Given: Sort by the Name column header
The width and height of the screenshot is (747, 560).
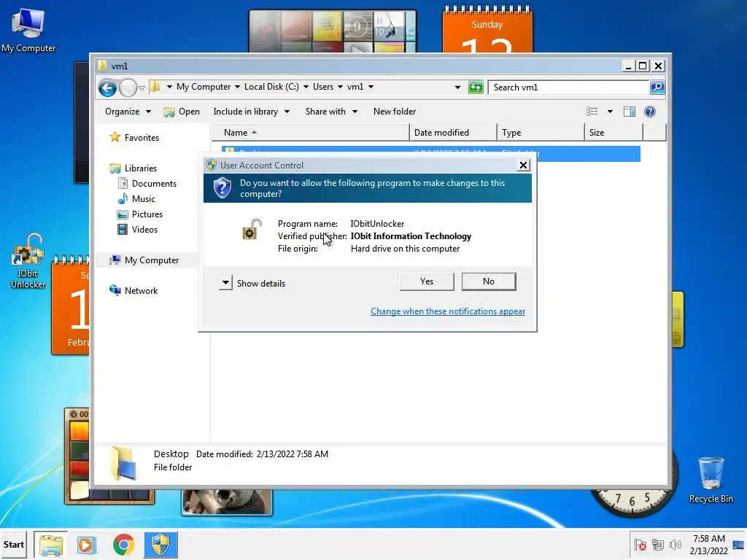Looking at the screenshot, I should [x=310, y=133].
